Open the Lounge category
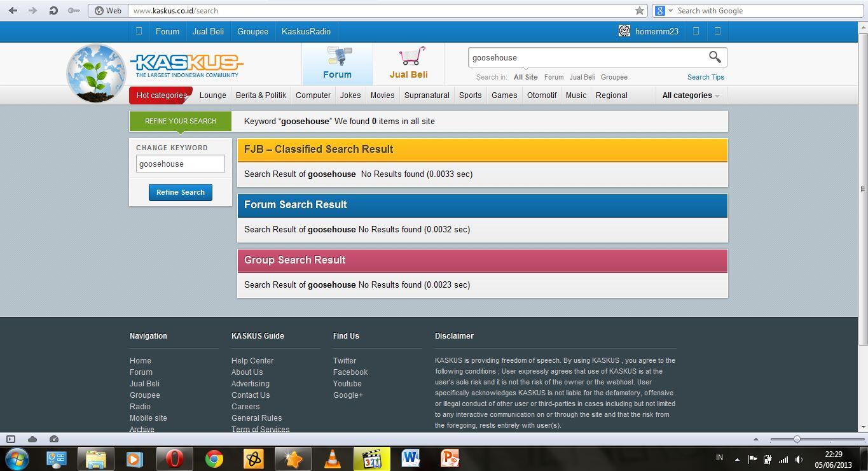Screen dimensions: 868x471 tap(212, 95)
